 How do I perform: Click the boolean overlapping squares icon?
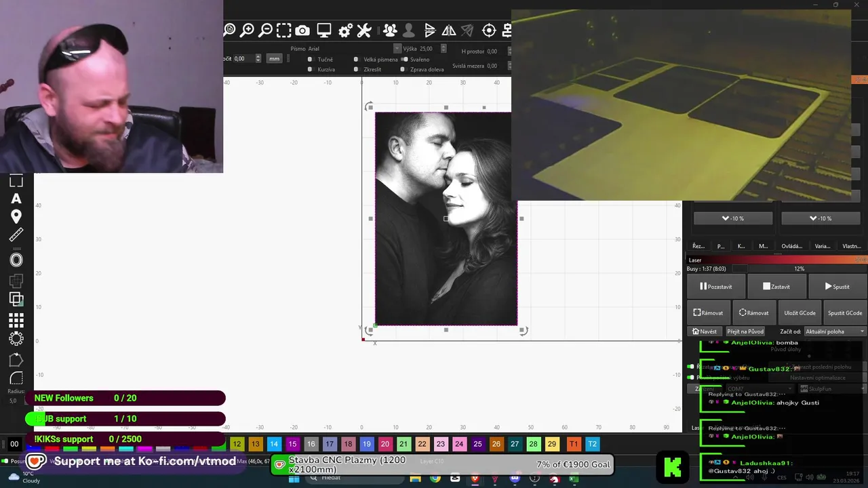click(16, 299)
